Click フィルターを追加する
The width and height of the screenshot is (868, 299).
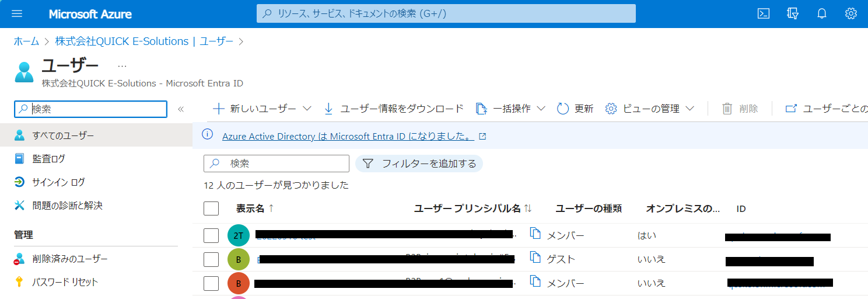(x=419, y=164)
